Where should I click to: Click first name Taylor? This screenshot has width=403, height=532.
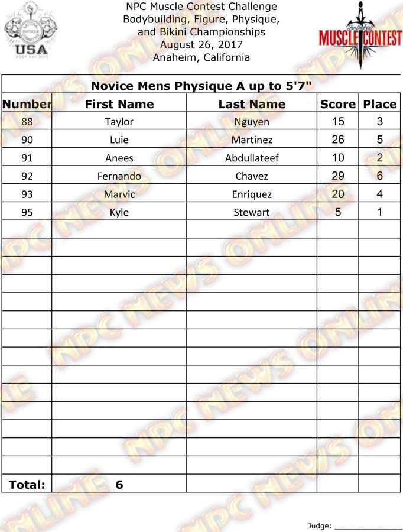[x=119, y=122]
